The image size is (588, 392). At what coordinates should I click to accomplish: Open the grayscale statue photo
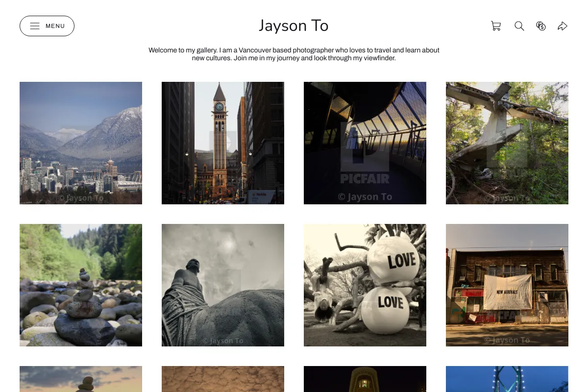click(223, 285)
